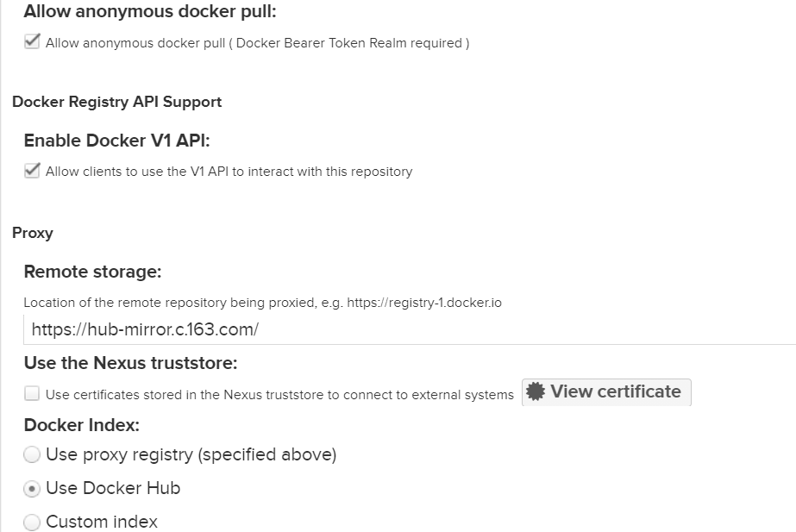Click 'Use certificates stored in the Nexus truststore' label
796x532 pixels.
(279, 395)
